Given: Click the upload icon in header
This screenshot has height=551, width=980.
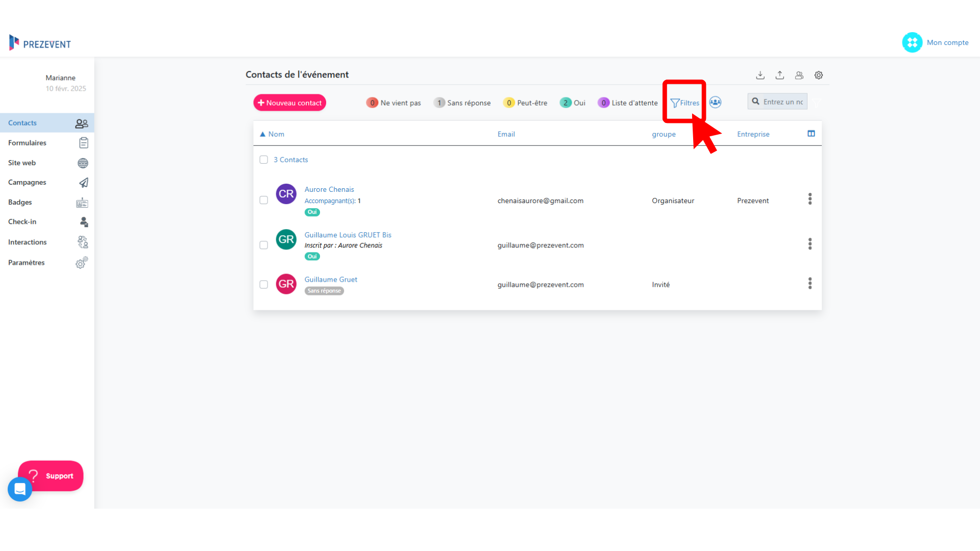Looking at the screenshot, I should coord(779,75).
